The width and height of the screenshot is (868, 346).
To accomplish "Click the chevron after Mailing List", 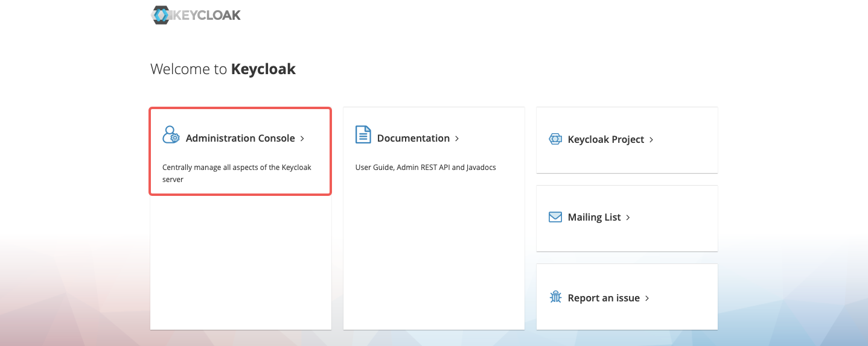I will pos(628,218).
